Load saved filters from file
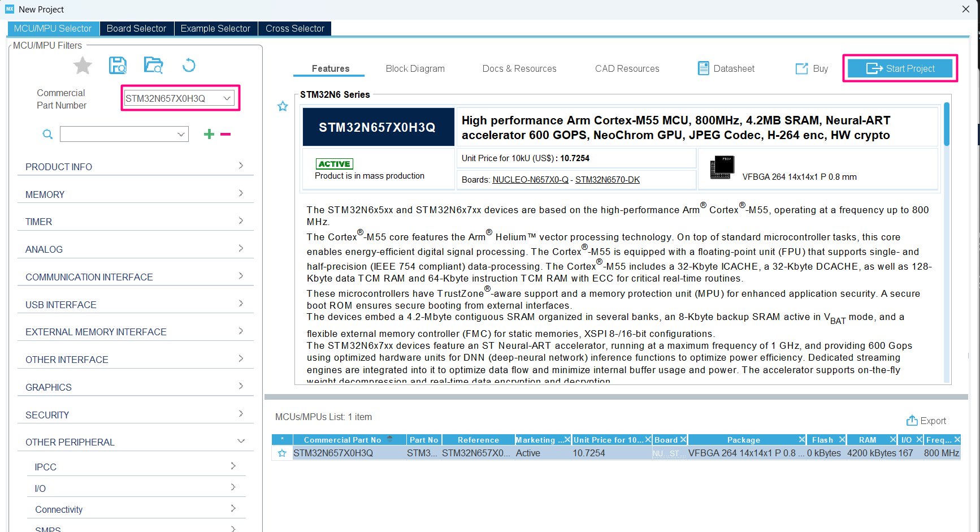 click(153, 65)
